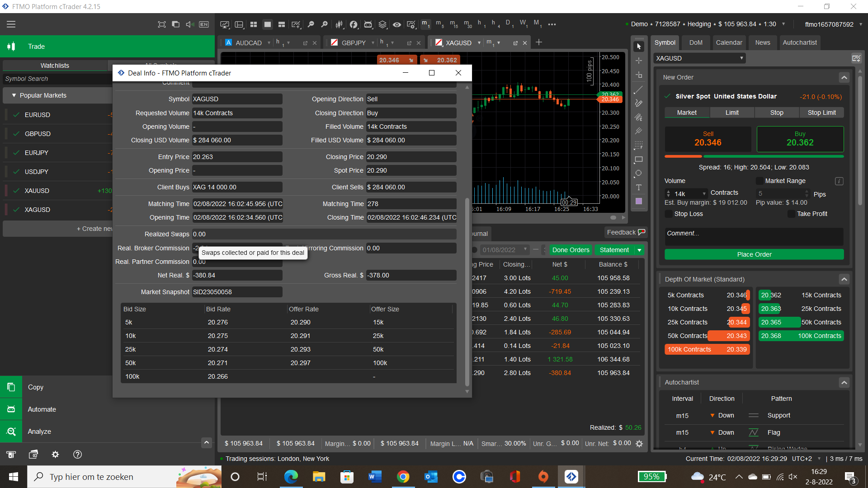This screenshot has height=488, width=868.
Task: Choose the trend line drawing tool
Action: coord(639,89)
